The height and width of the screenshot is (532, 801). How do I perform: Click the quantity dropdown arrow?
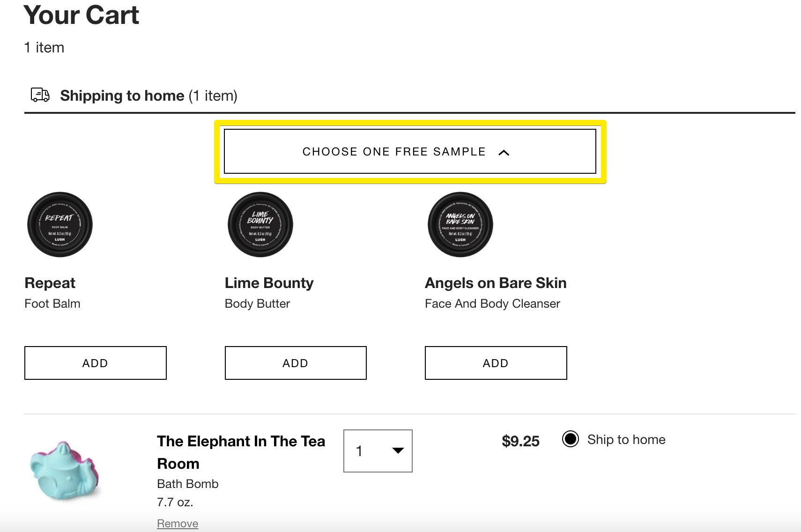[398, 451]
